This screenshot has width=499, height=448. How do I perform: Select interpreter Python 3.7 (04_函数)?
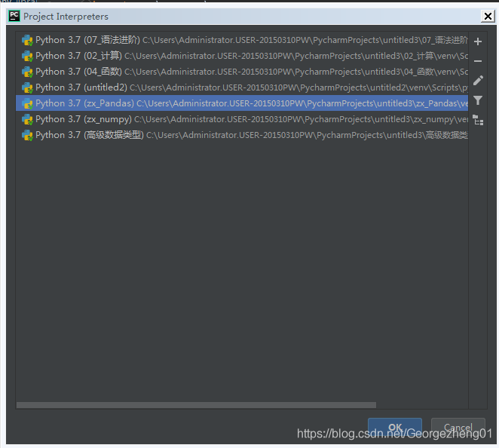[242, 72]
